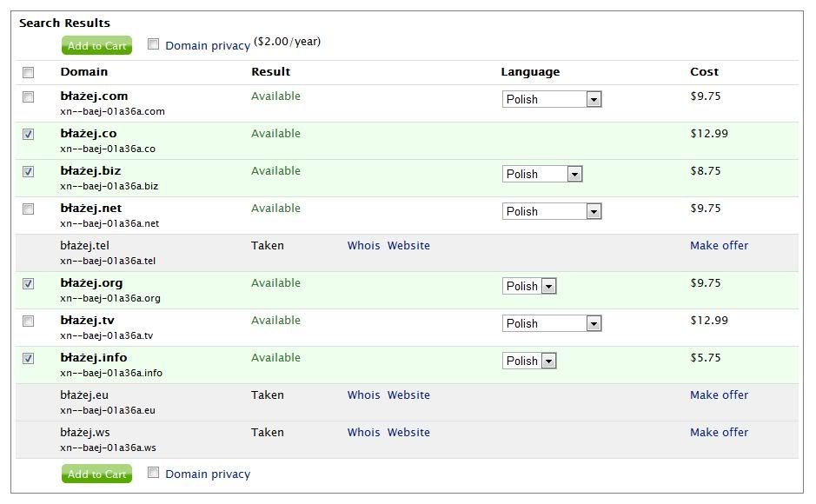This screenshot has height=504, width=816.
Task: Open the Whois link for błażej.tel
Action: pos(363,246)
